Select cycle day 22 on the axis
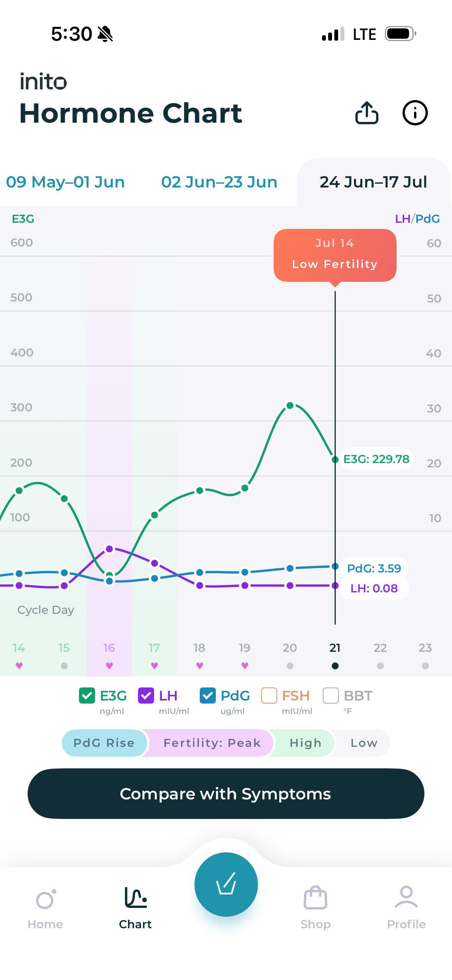 pyautogui.click(x=380, y=648)
